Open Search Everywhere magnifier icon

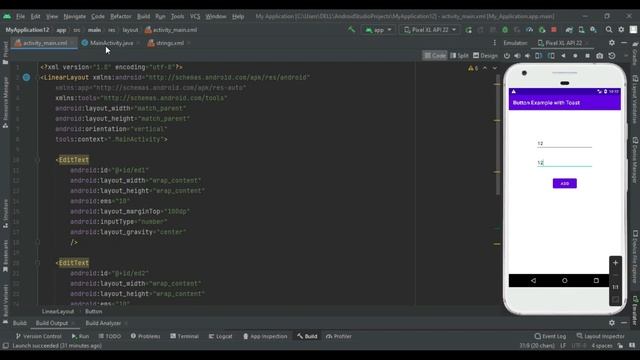click(x=609, y=30)
